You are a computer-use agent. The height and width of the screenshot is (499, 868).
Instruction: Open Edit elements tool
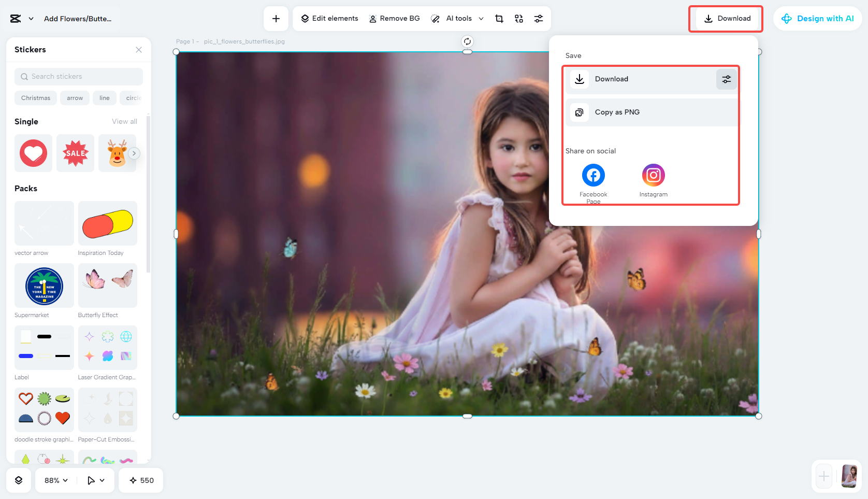point(329,19)
